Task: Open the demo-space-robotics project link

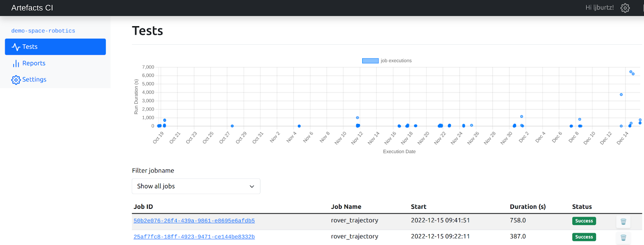Action: pyautogui.click(x=43, y=31)
